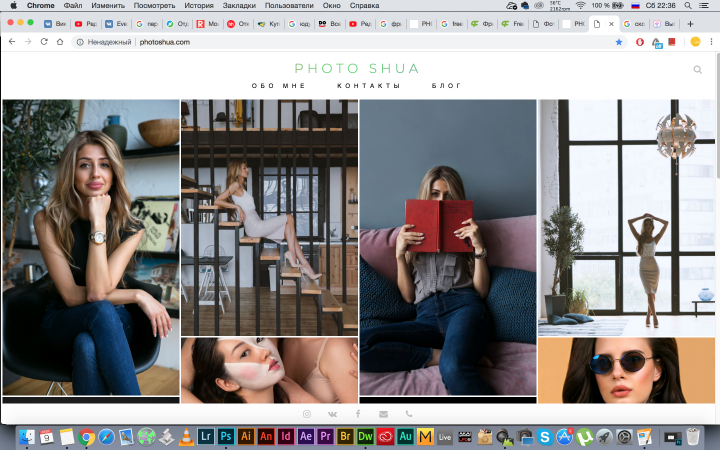Launch InDesign from the dock

(x=286, y=436)
